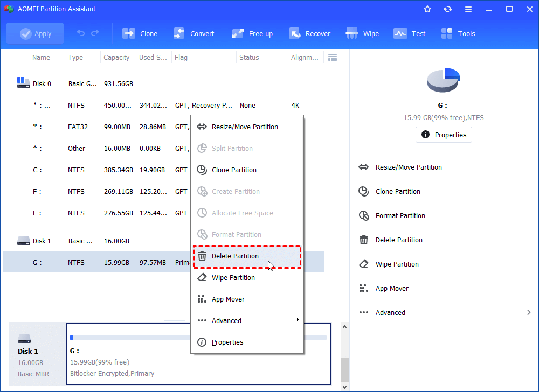The height and width of the screenshot is (392, 539).
Task: Open the hamburger menu in the title bar
Action: tap(468, 9)
